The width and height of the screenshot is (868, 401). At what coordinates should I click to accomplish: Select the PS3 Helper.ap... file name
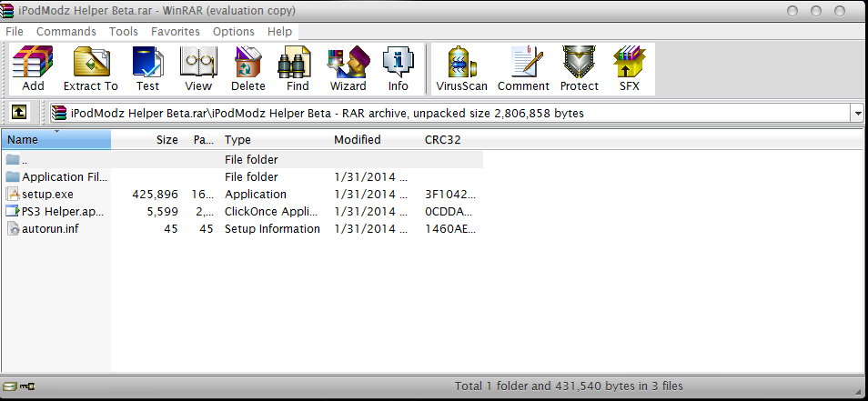click(63, 211)
